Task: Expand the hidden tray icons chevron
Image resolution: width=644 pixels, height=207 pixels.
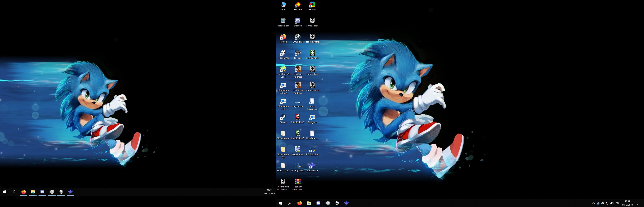Action: 594,203
